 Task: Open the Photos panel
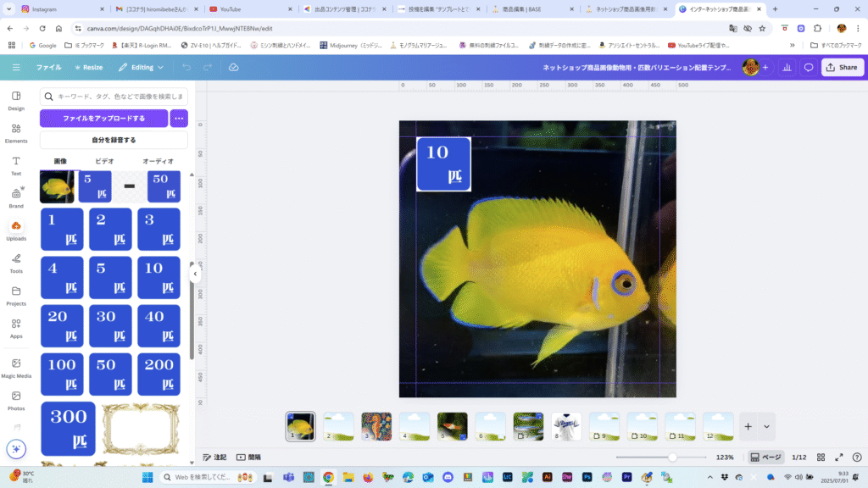(x=16, y=401)
